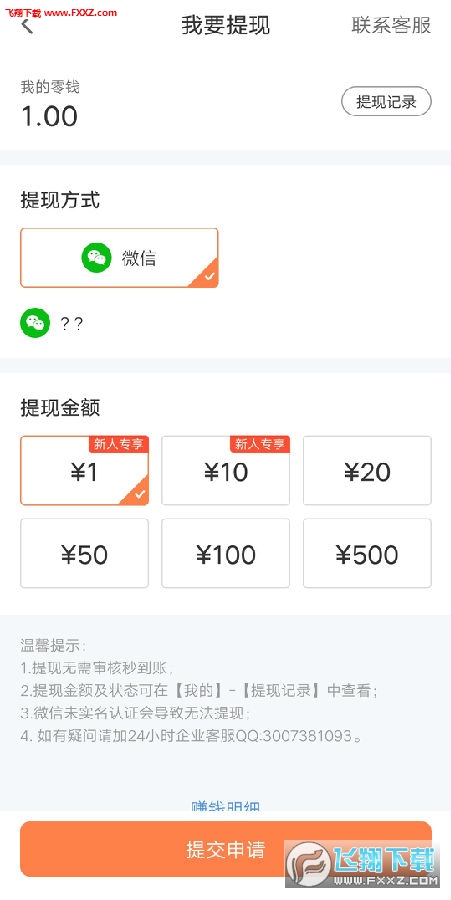Tap the back arrow icon
This screenshot has height=900, width=451.
pyautogui.click(x=28, y=25)
